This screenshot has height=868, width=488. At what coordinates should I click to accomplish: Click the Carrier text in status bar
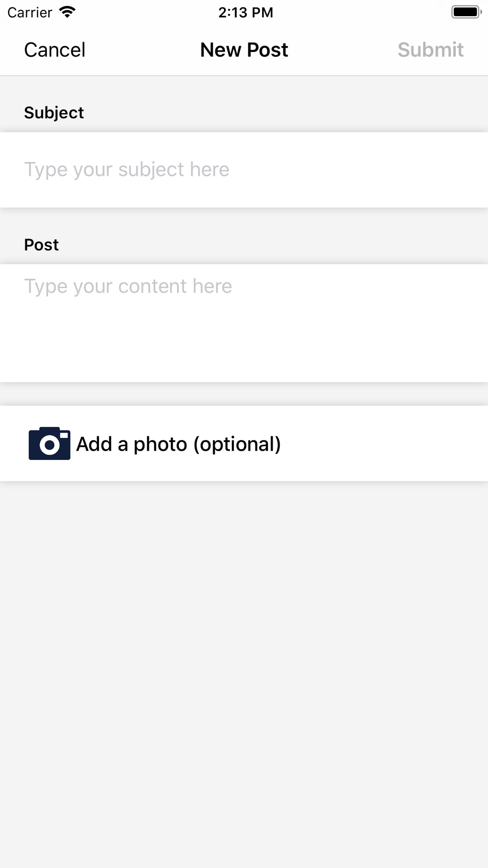[x=30, y=12]
